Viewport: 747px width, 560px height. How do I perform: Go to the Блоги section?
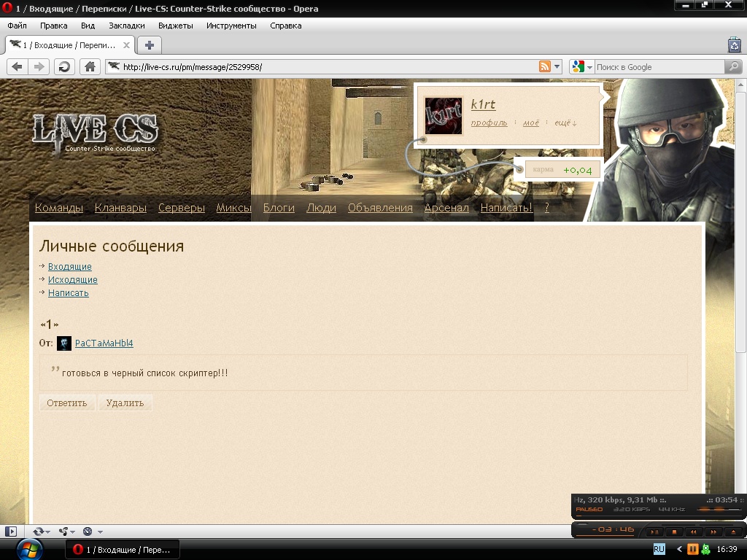tap(279, 208)
